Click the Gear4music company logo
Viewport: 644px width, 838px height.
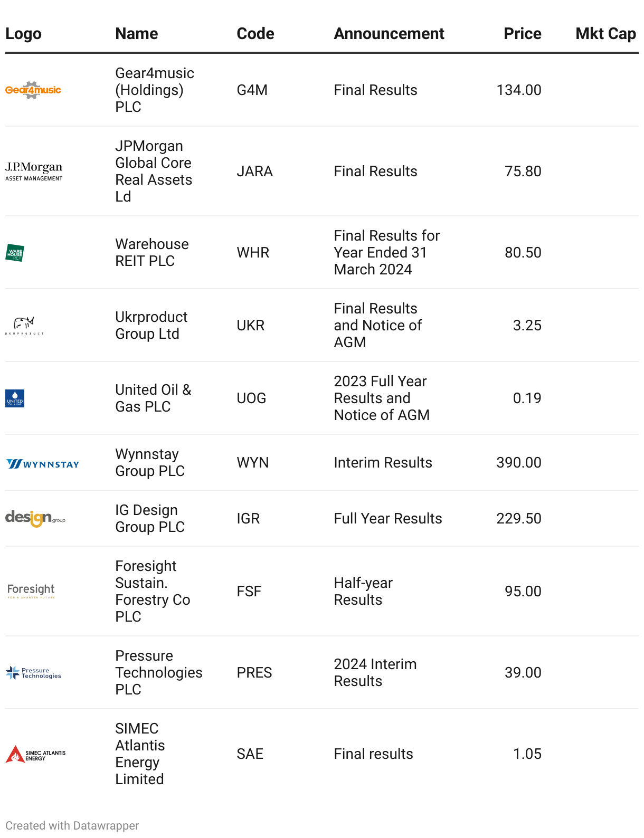coord(33,90)
